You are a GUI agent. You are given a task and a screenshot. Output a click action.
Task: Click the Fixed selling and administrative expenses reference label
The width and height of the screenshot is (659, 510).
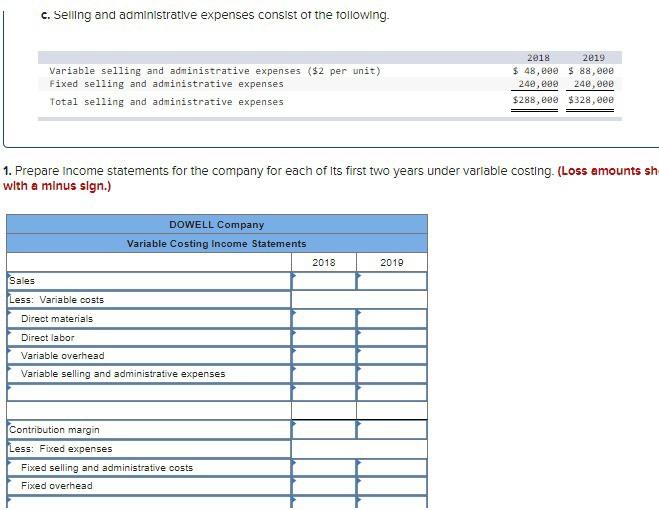166,84
